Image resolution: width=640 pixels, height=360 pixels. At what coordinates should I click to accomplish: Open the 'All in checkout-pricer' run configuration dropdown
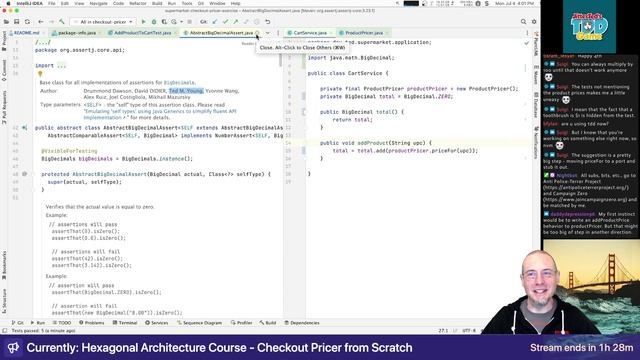tap(103, 22)
